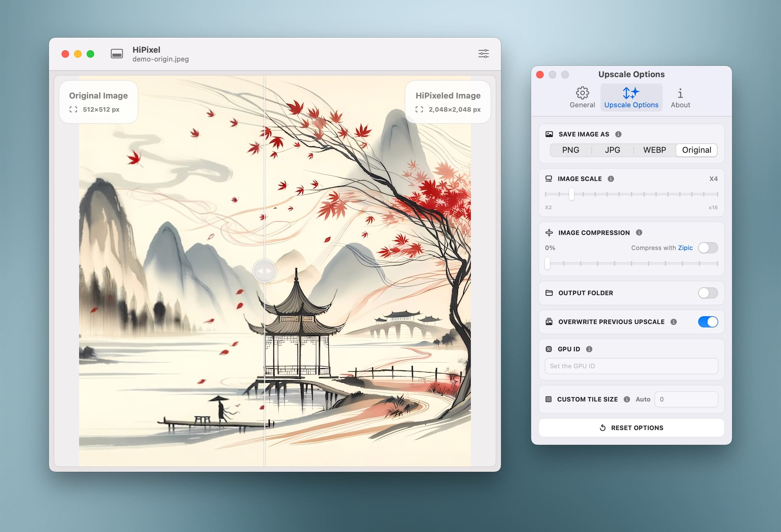Click the image icon next to Save Image As
The image size is (781, 532).
point(549,134)
